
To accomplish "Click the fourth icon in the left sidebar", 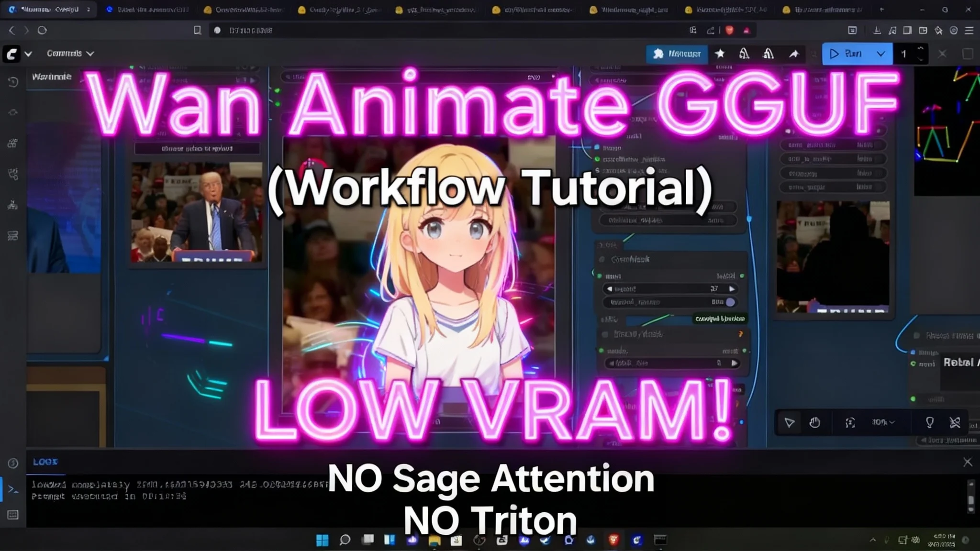I will pyautogui.click(x=13, y=174).
